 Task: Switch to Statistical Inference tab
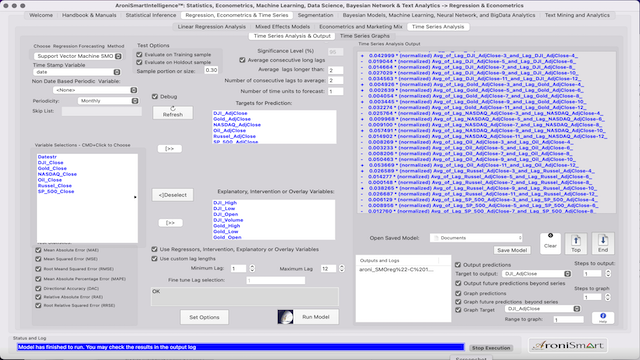151,15
